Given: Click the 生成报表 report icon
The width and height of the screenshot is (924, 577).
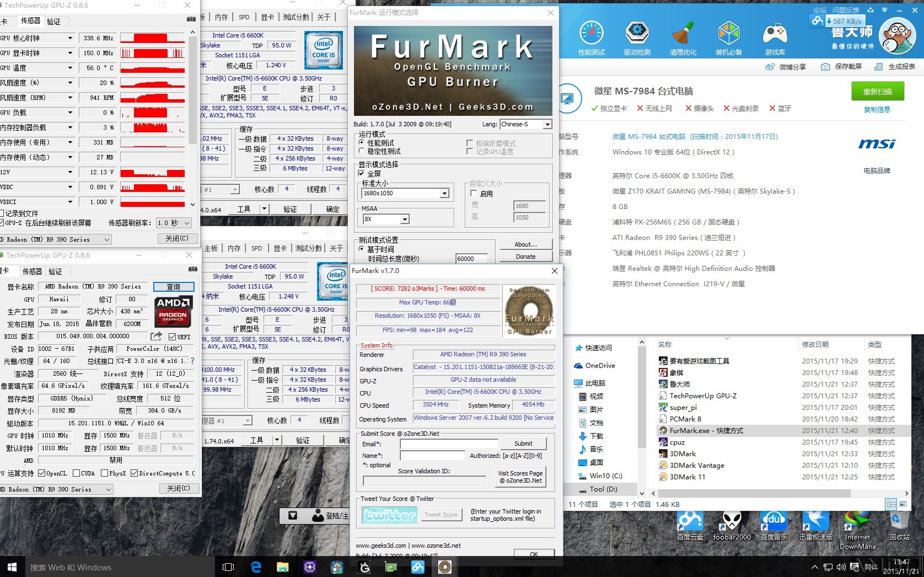Looking at the screenshot, I should click(879, 67).
